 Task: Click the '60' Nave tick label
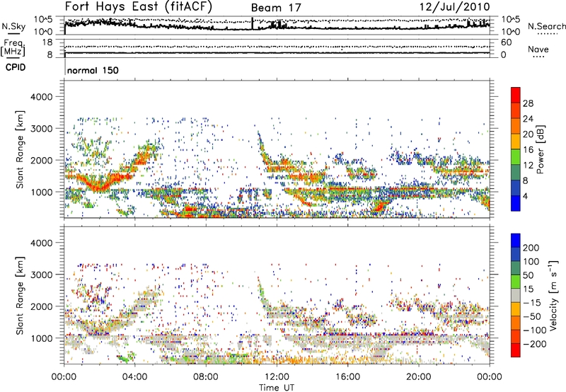pos(506,42)
